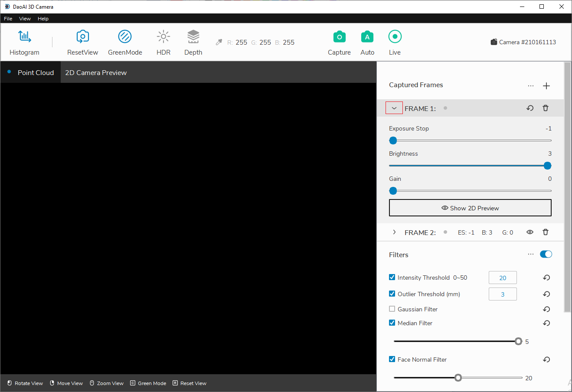Open the Histogram tool
Screen dimensions: 572x392
point(24,42)
